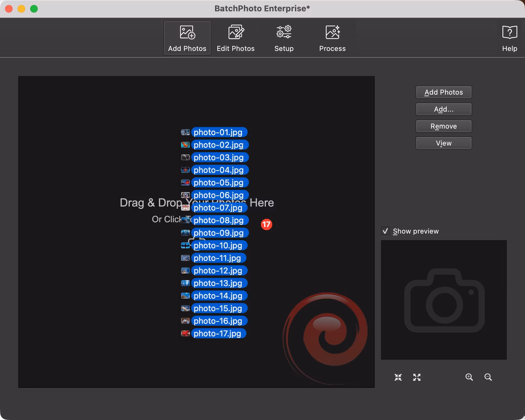Screen dimensions: 525x420
Task: Toggle the Show preview checkbox
Action: pos(385,231)
